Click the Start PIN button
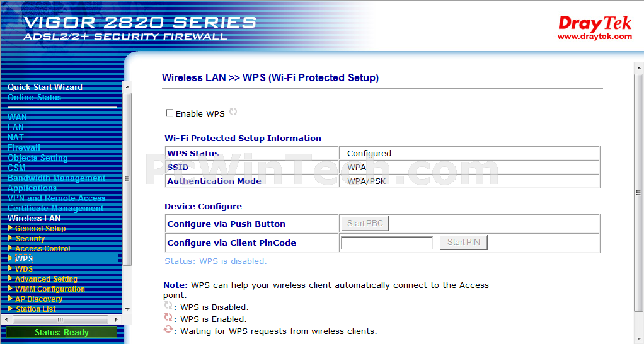Viewport: 644px width, 344px height. (464, 242)
